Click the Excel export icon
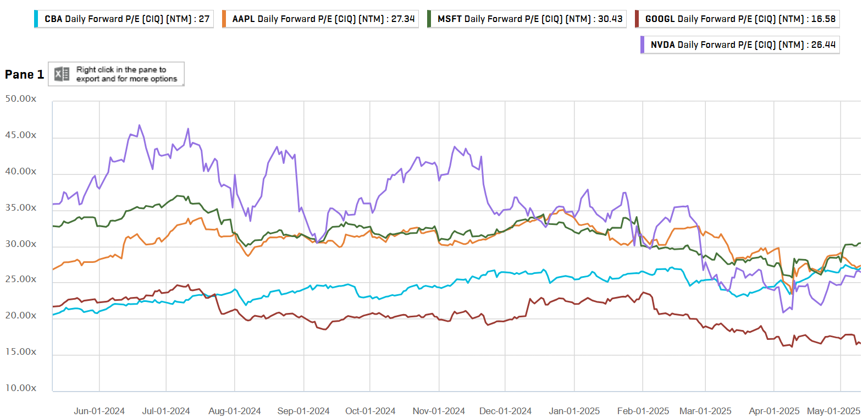 (x=62, y=74)
